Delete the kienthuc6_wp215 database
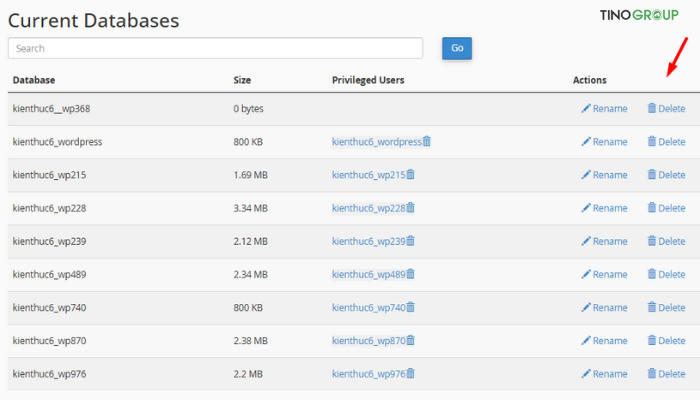The height and width of the screenshot is (400, 700). (666, 175)
